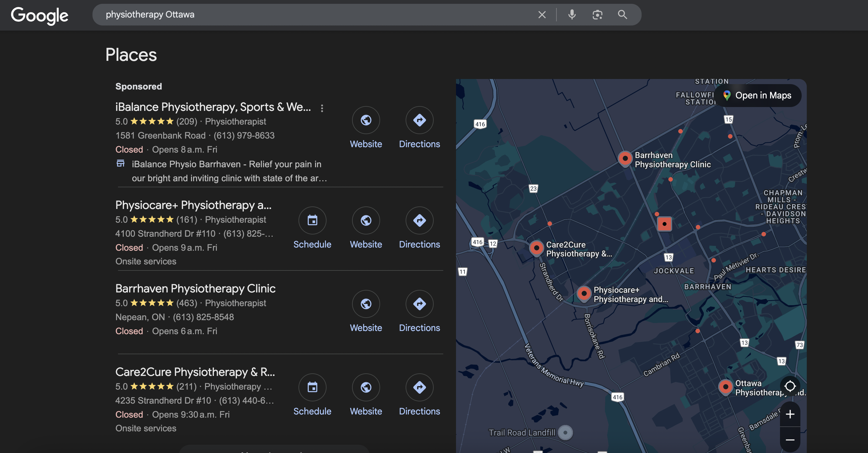Screen dimensions: 868x453
Task: Click Care2Cure address 4235 Strandherd Dr
Action: pos(163,400)
